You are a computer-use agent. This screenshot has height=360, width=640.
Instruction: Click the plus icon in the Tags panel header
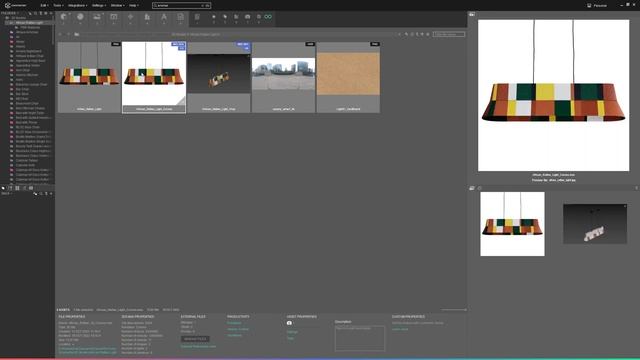point(51,193)
